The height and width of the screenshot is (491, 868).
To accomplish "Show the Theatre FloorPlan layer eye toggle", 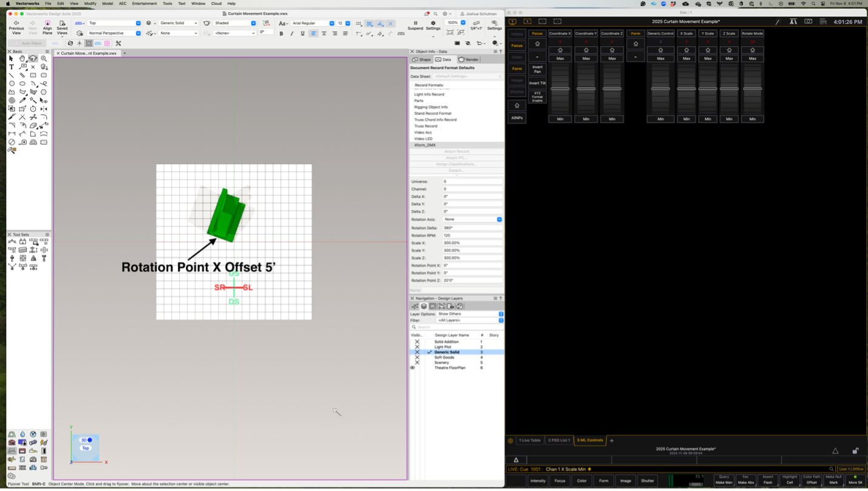I will 413,368.
